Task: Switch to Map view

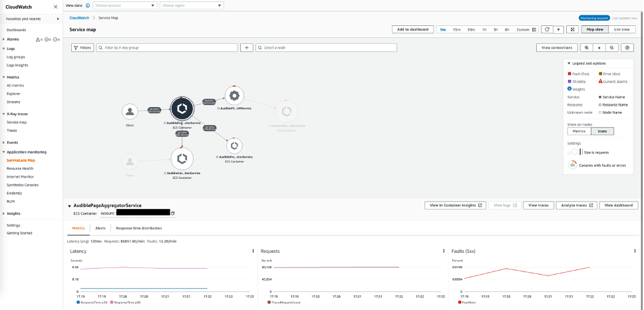Action: point(595,29)
